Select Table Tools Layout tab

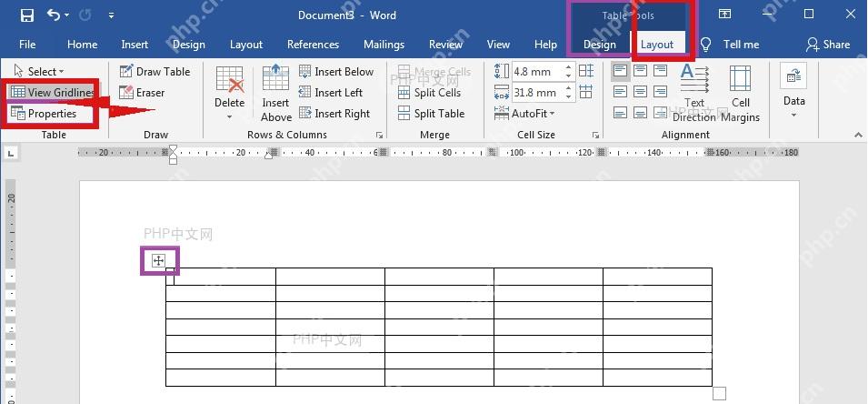[x=657, y=45]
